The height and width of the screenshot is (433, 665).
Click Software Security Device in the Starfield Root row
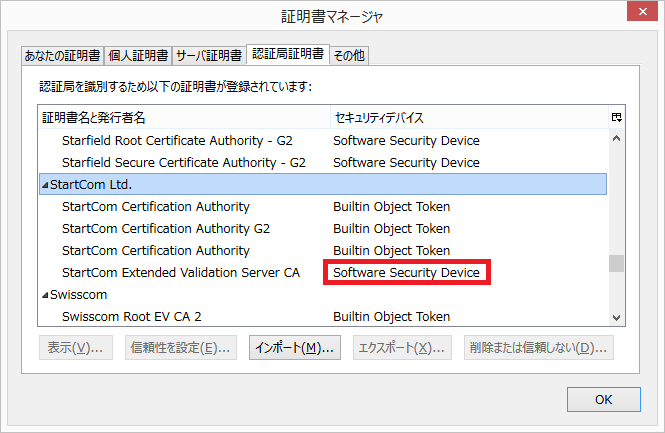406,141
